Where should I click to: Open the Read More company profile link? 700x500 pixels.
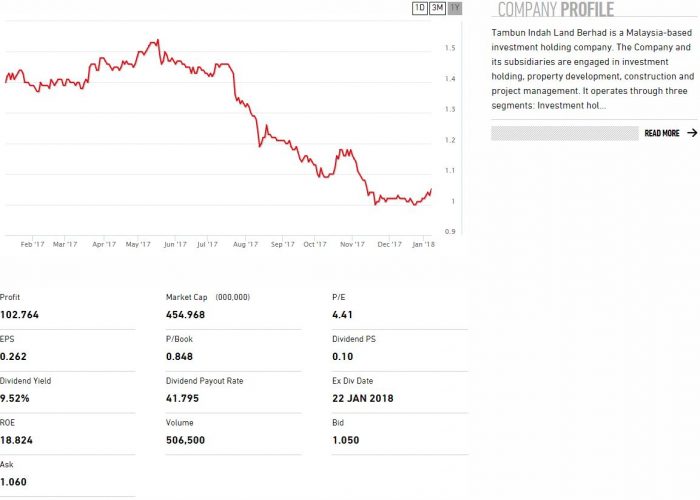point(662,133)
